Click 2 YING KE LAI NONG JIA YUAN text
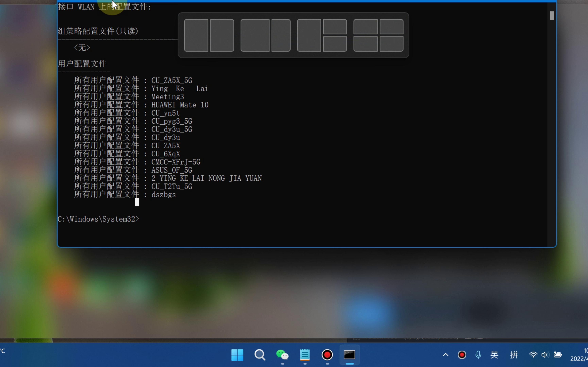588x367 pixels. pos(206,178)
